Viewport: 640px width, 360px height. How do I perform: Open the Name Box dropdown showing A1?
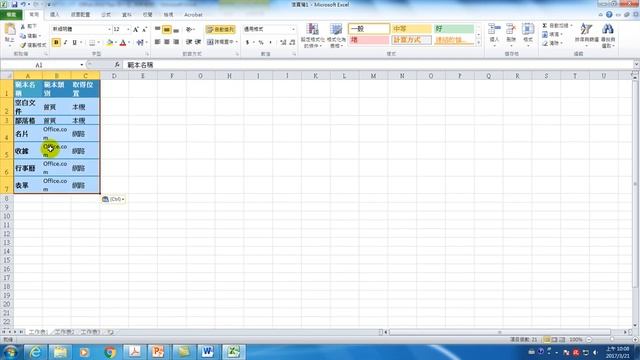tap(82, 65)
